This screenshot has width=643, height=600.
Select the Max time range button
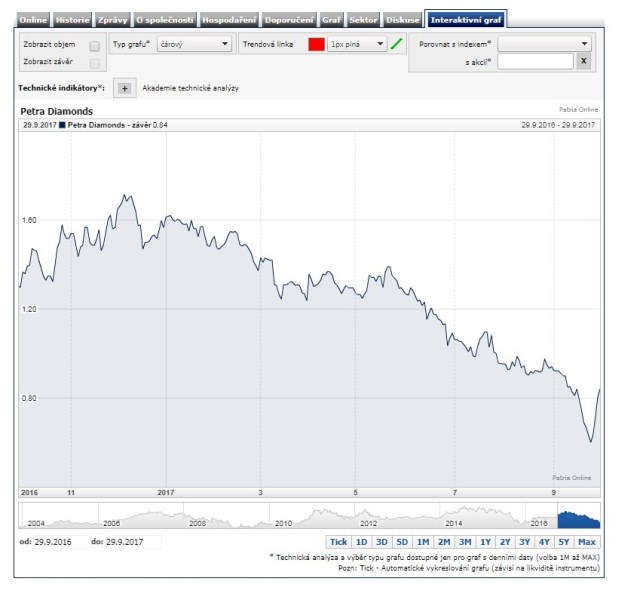(587, 542)
